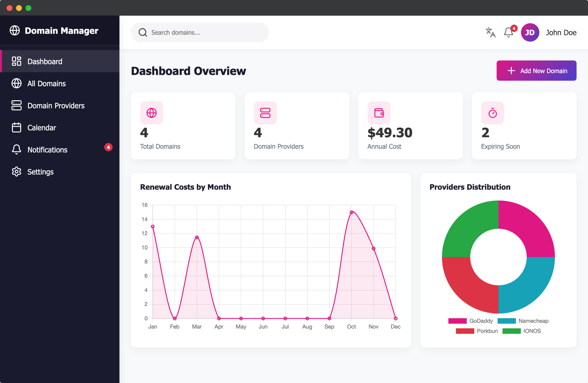The height and width of the screenshot is (383, 588).
Task: Click the Total Domains globe icon
Action: (x=152, y=113)
